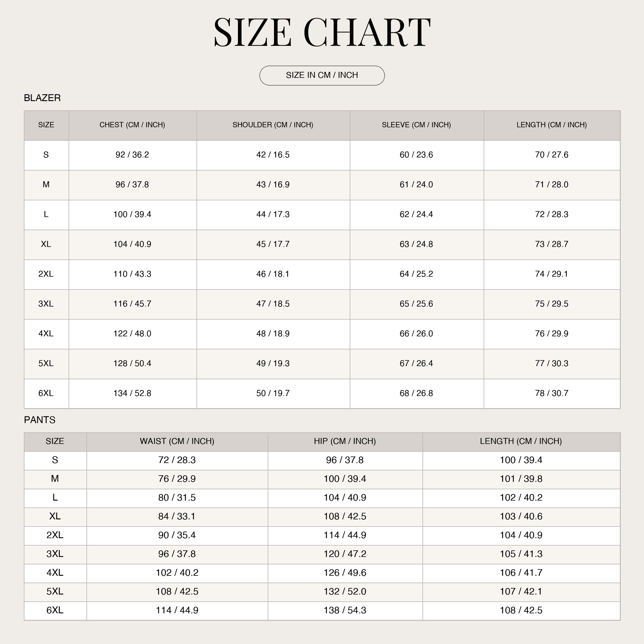Select the blazer 6XL row label
Viewport: 644px width, 644px height.
[x=46, y=393]
